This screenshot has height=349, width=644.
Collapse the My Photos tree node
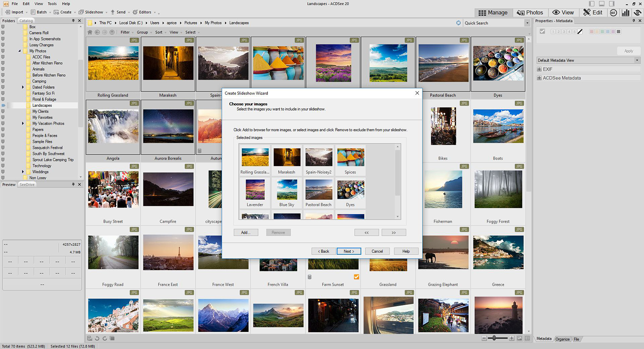click(x=20, y=51)
